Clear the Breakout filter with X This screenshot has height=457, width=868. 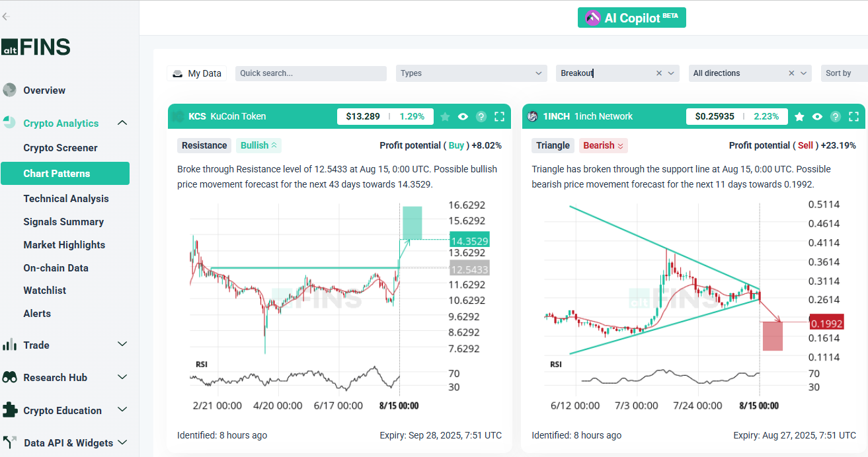658,73
